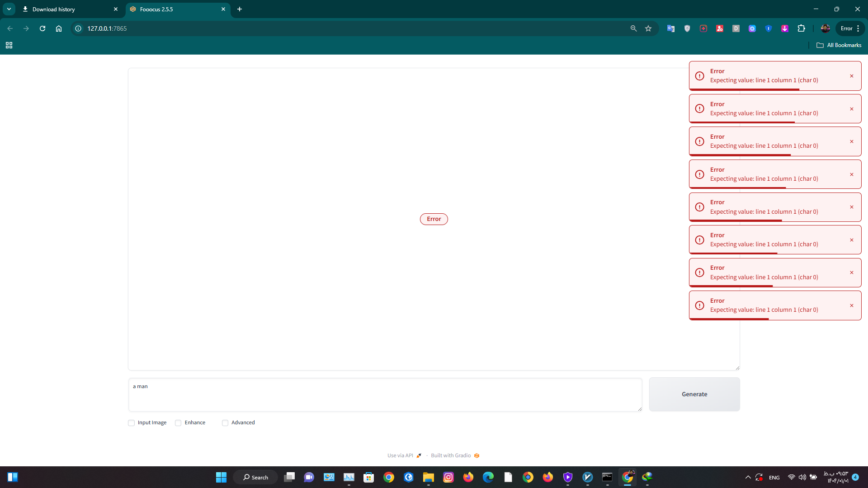This screenshot has height=488, width=868.
Task: Expand the tab search dropdown arrow
Action: (x=9, y=9)
